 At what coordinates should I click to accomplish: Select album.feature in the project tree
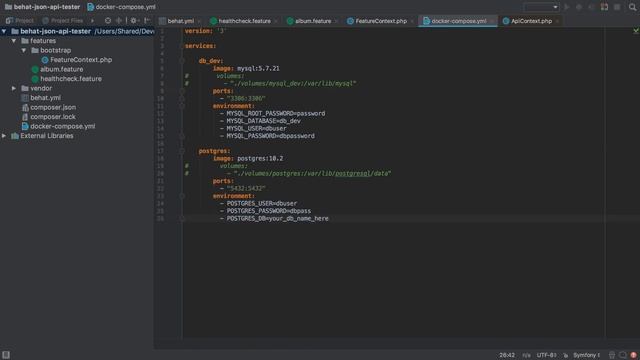coord(61,69)
